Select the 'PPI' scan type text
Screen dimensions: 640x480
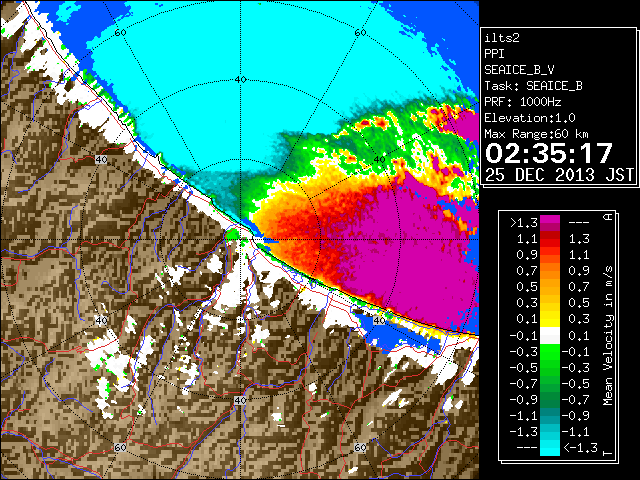click(x=494, y=54)
